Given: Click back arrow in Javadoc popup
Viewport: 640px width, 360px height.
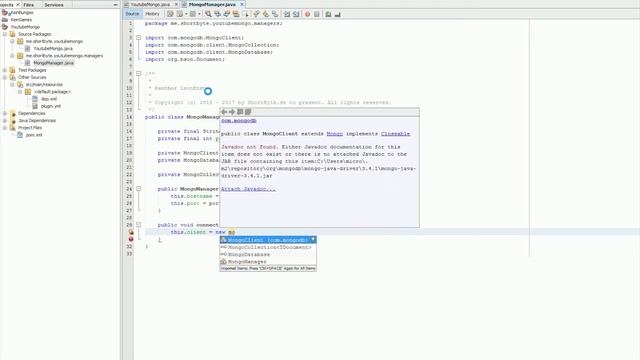Looking at the screenshot, I should pos(224,112).
